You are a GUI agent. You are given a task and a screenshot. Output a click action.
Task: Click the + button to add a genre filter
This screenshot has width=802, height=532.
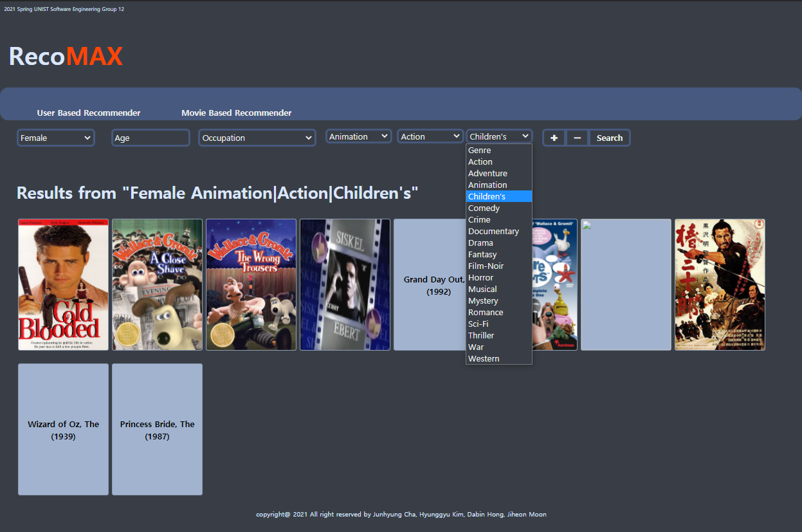(x=554, y=137)
